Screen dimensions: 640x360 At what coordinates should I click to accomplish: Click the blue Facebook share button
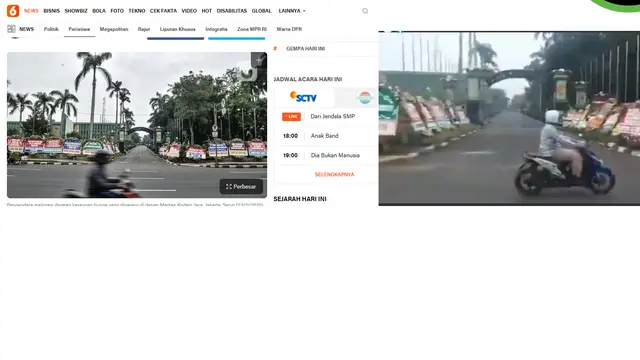click(x=176, y=38)
